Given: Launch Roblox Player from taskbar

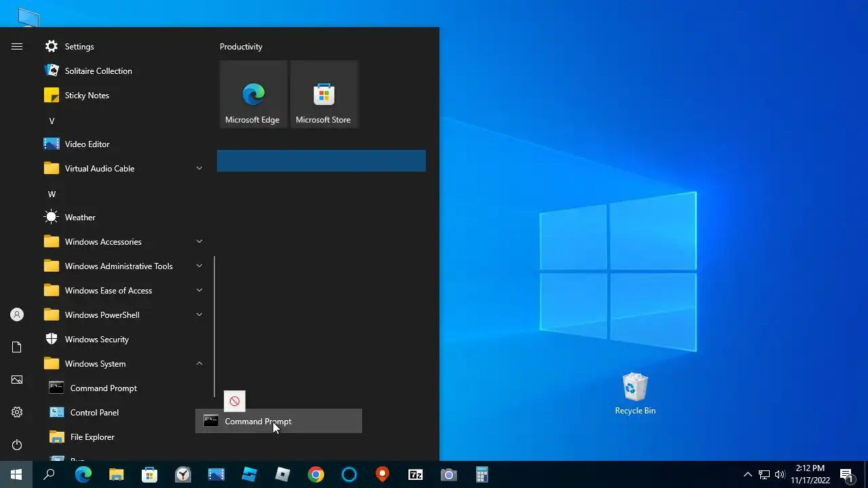Looking at the screenshot, I should (x=283, y=474).
